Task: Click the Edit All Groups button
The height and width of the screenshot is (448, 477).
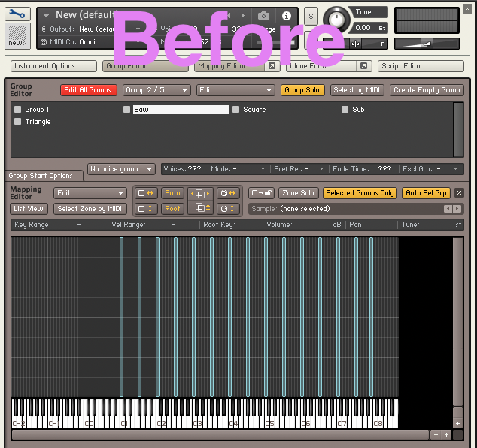Action: 89,90
